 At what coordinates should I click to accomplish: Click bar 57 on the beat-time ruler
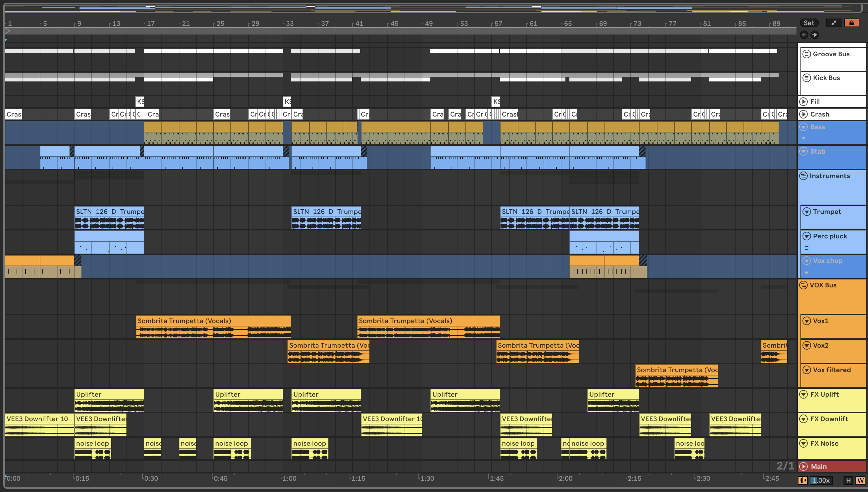click(x=498, y=24)
